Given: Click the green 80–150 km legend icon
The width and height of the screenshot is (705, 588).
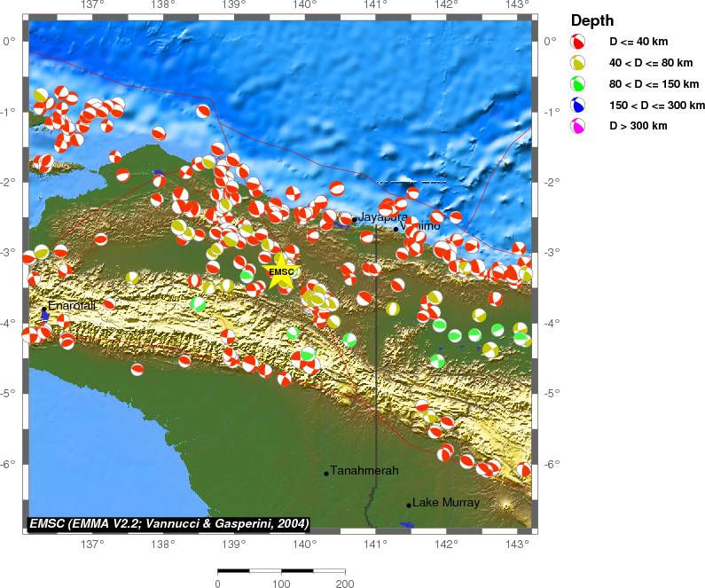Looking at the screenshot, I should (x=578, y=84).
